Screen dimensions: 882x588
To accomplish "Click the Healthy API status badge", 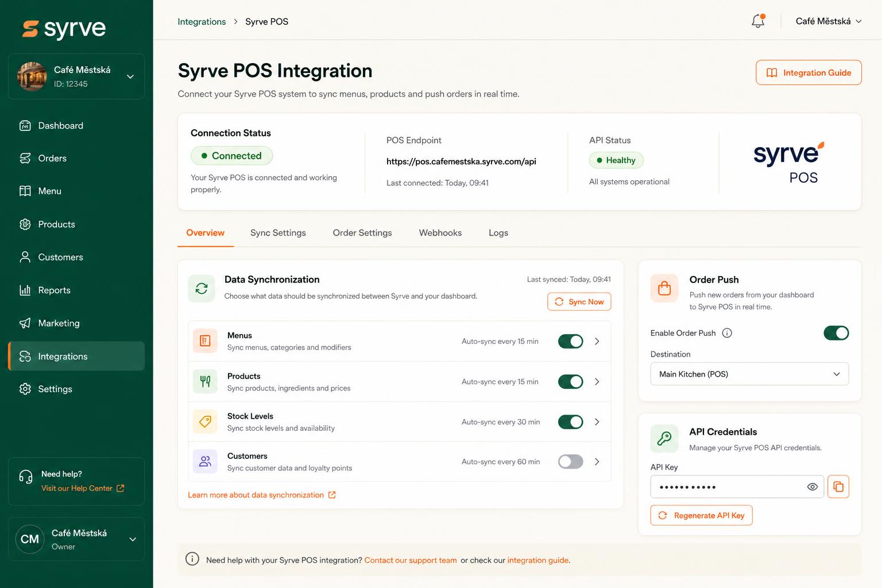I will click(616, 160).
